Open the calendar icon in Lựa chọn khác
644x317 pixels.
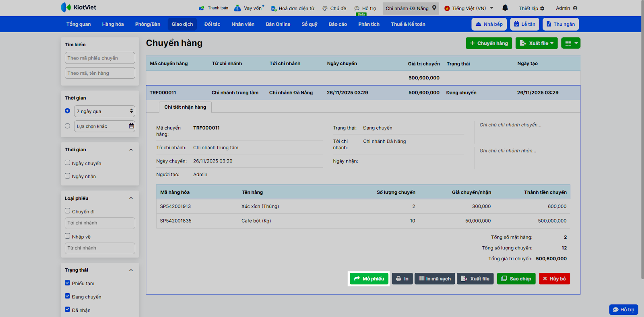tap(131, 126)
